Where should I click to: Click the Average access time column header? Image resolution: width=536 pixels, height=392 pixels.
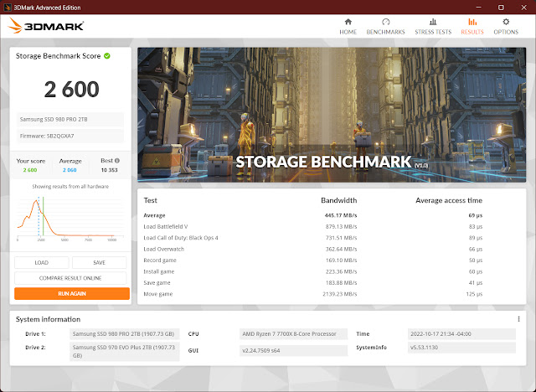(x=449, y=201)
